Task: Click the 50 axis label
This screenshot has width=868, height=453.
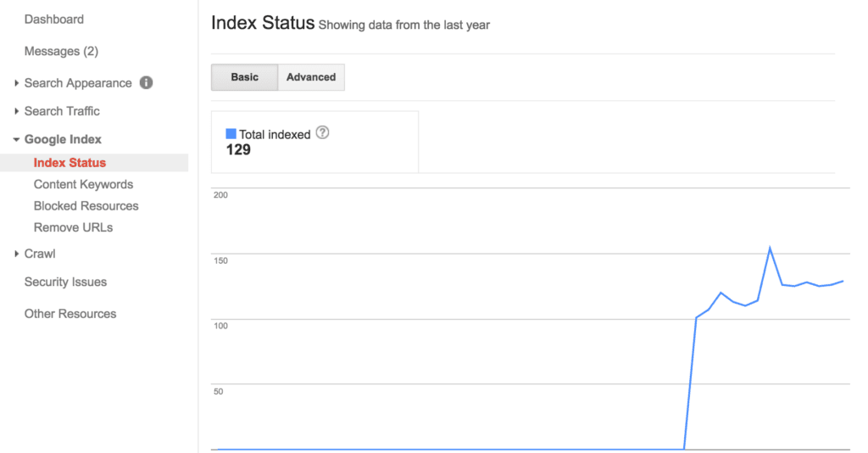Action: click(x=218, y=392)
